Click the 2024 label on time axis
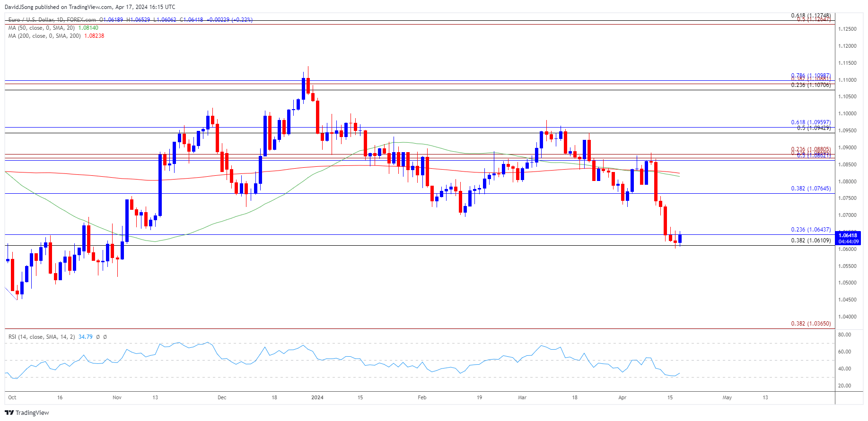 pos(317,397)
